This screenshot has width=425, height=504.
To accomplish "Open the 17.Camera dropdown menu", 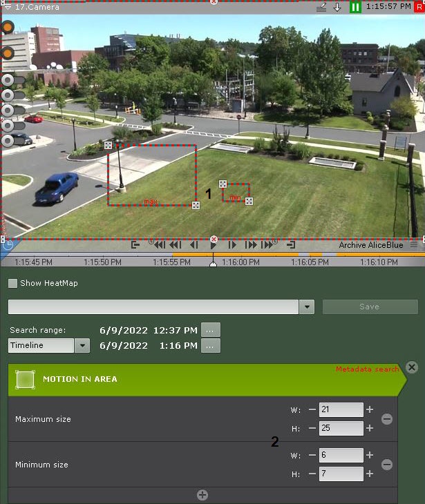I will 7,7.
